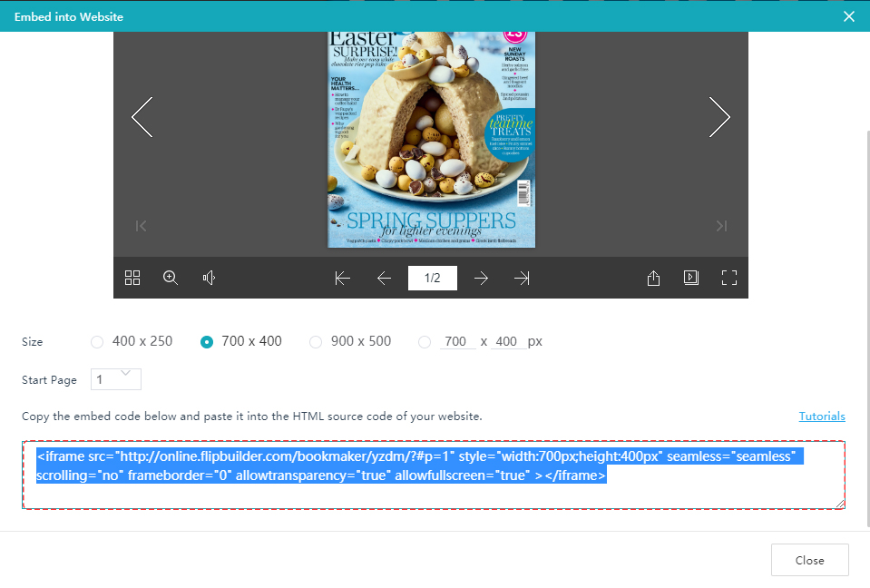Click the custom width field showing 700
870x588 pixels.
(x=458, y=341)
